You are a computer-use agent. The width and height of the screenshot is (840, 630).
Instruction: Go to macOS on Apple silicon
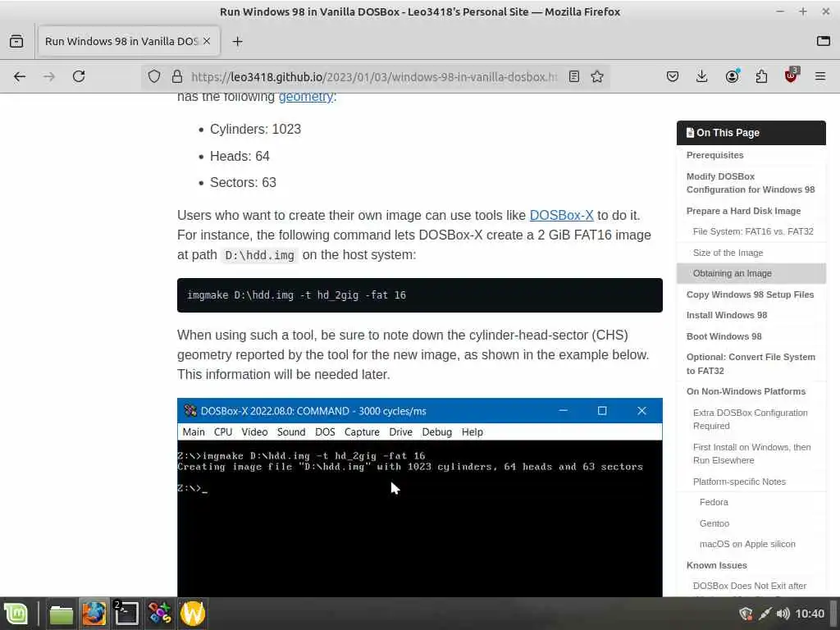[x=747, y=545]
